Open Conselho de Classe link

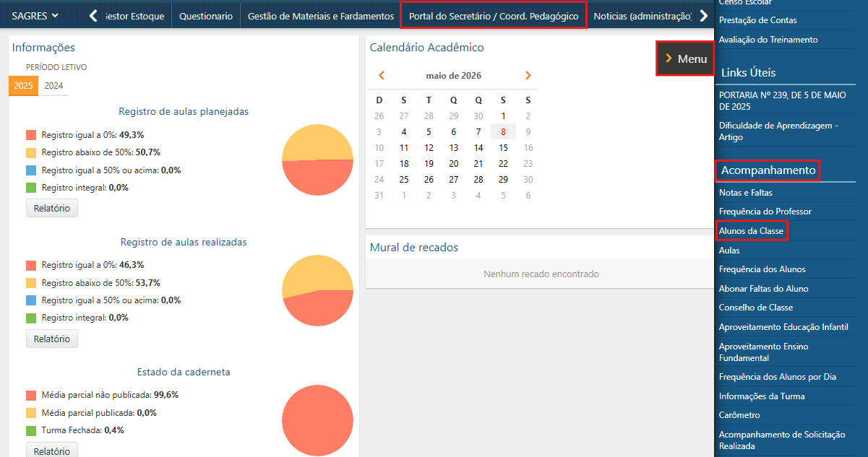tap(756, 308)
